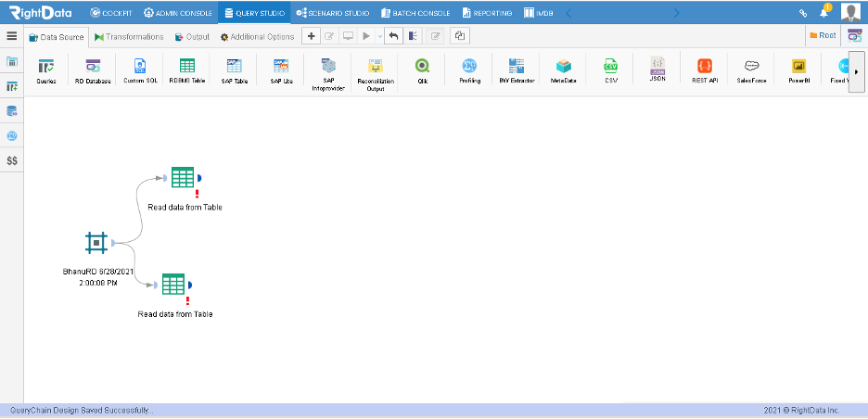This screenshot has width=868, height=419.
Task: Click the database icon at the far right
Action: pos(855,35)
